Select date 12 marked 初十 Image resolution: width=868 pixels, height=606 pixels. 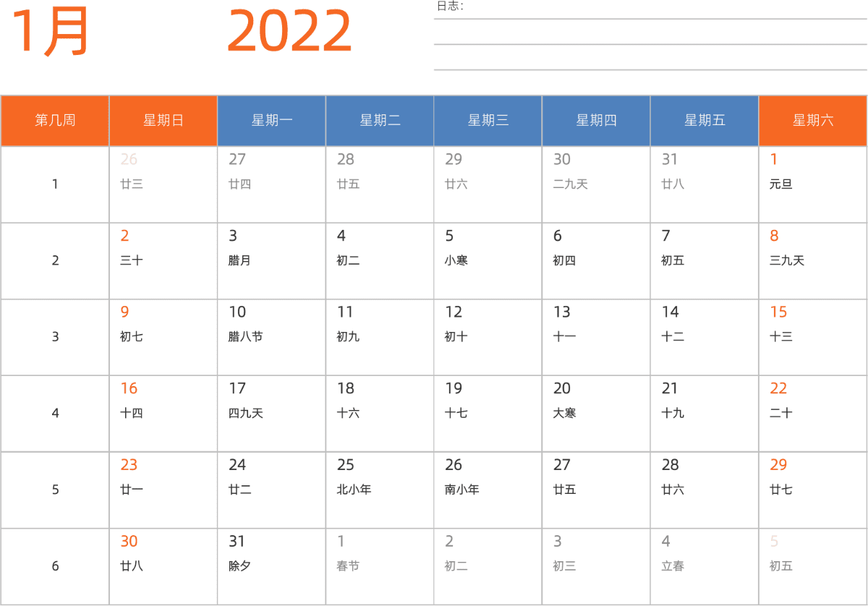[454, 312]
